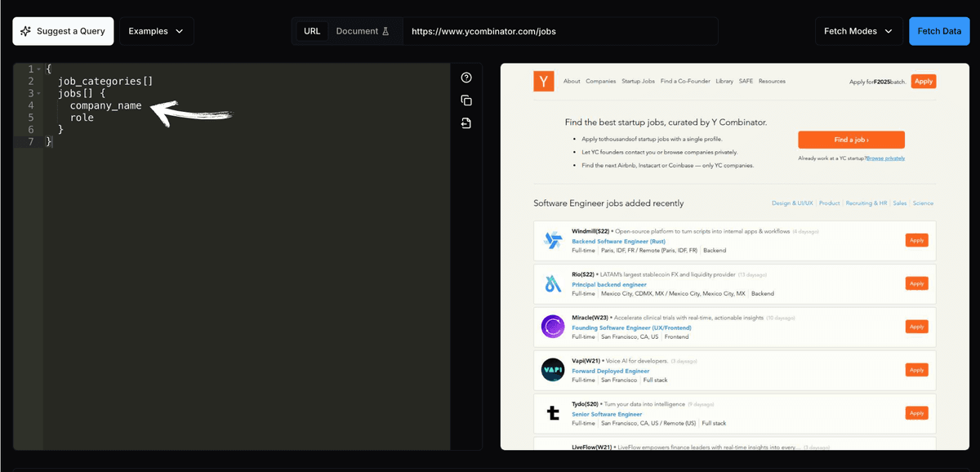Click the Y Combinator logo
The image size is (980, 472).
pos(544,81)
